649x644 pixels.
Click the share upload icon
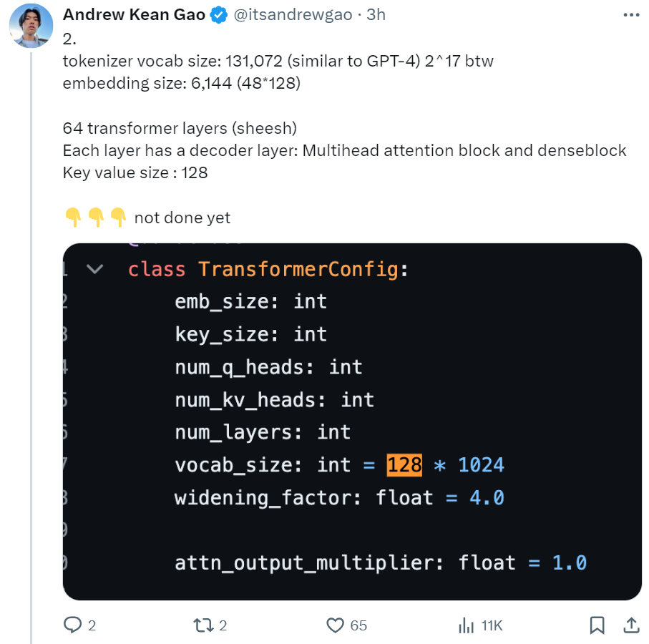(631, 625)
